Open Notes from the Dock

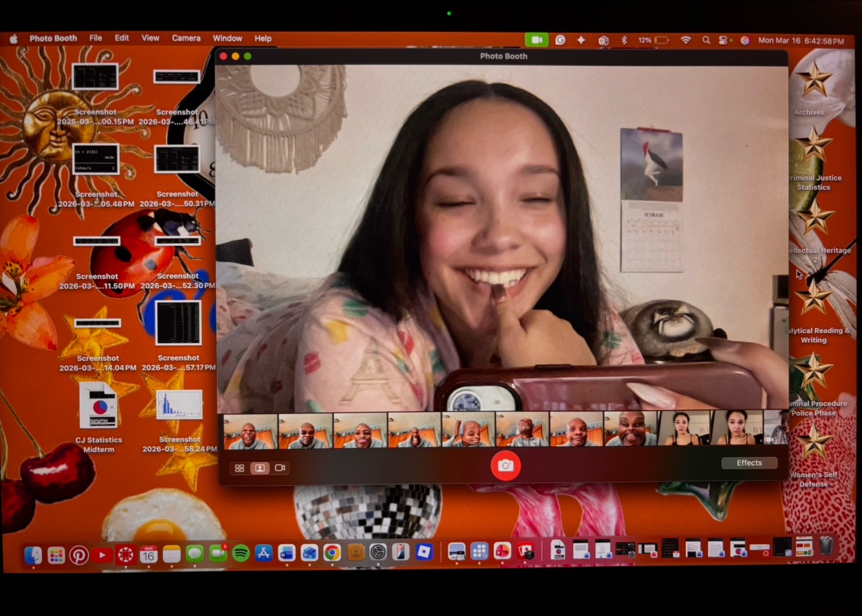coord(171,555)
